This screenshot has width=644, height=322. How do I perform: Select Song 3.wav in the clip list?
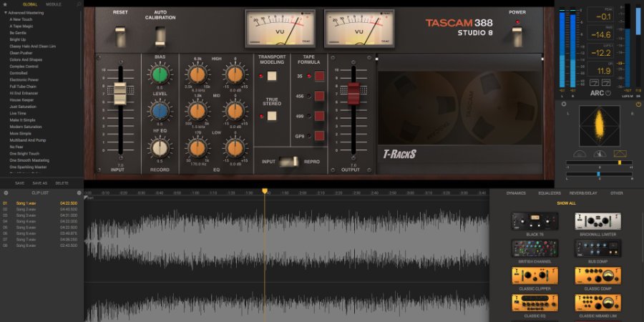[x=40, y=215]
